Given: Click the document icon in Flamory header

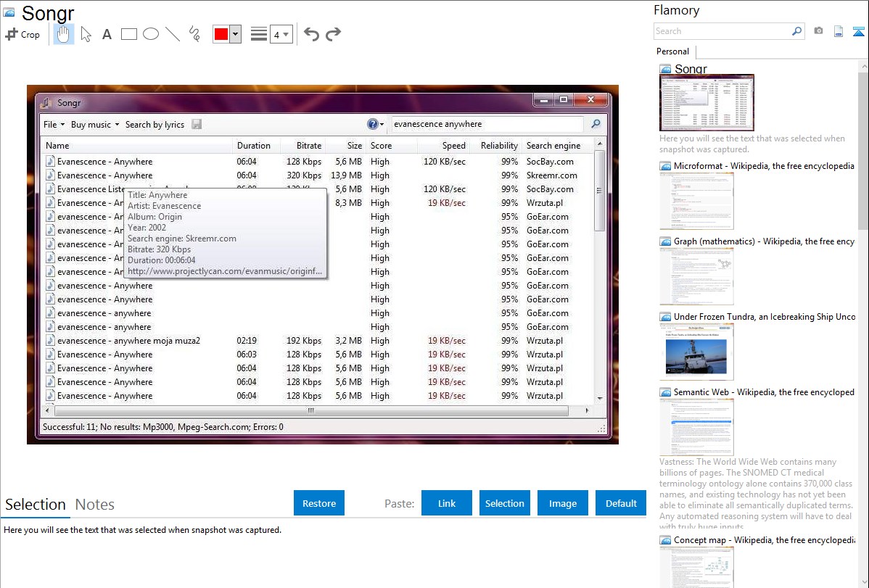Looking at the screenshot, I should [x=839, y=31].
